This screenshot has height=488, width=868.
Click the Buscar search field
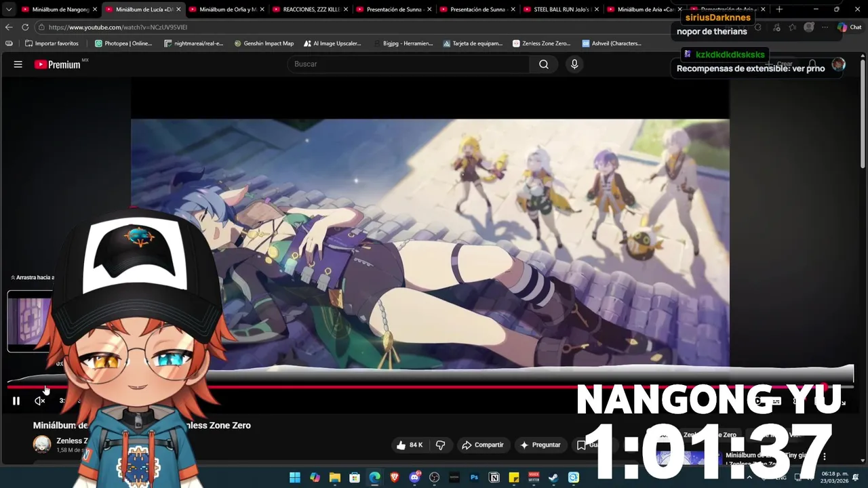coord(409,64)
